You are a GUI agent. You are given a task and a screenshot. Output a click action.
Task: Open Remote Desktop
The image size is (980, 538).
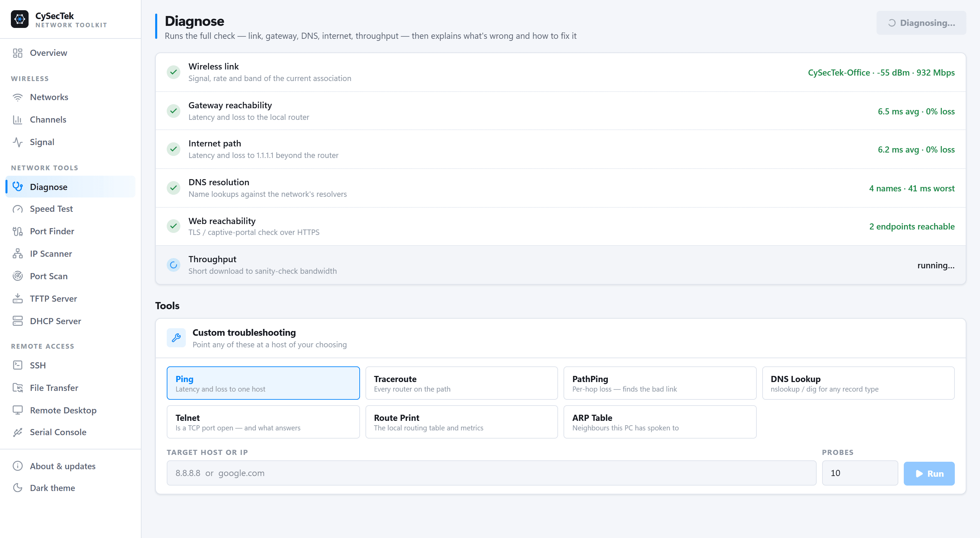coord(70,410)
